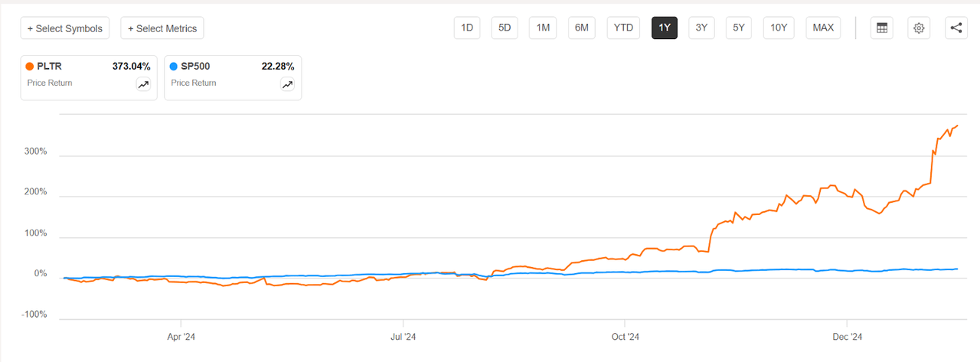The width and height of the screenshot is (980, 362).
Task: Click the orange PLTR color dot
Action: click(30, 67)
